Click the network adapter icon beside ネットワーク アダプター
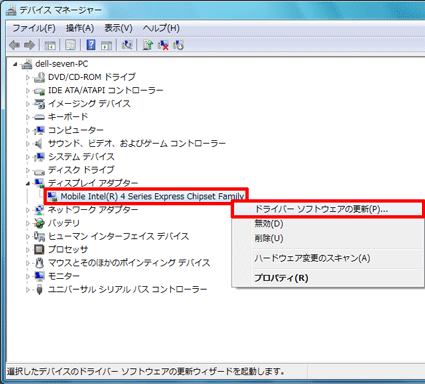 (x=39, y=210)
